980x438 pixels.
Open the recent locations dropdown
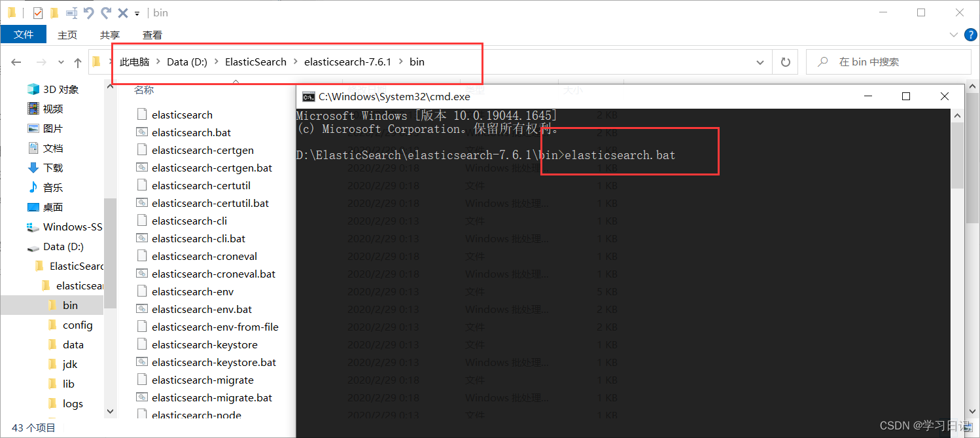pyautogui.click(x=61, y=62)
